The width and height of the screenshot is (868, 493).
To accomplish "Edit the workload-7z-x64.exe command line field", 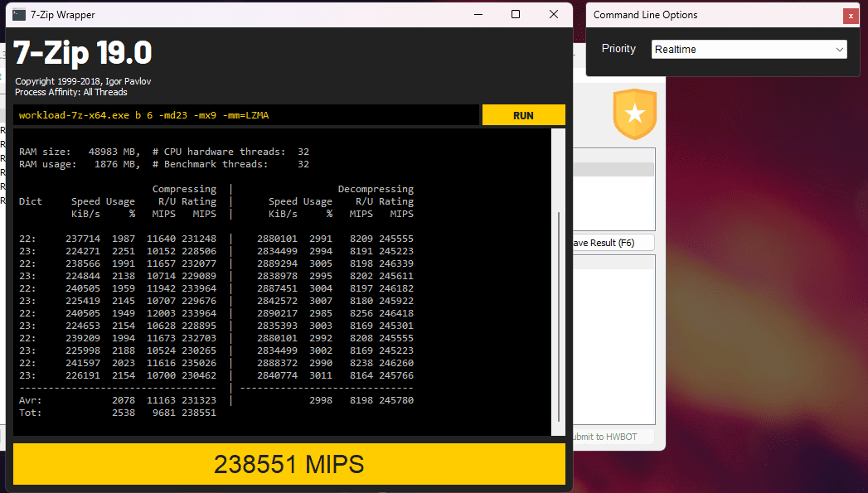I will click(x=245, y=115).
